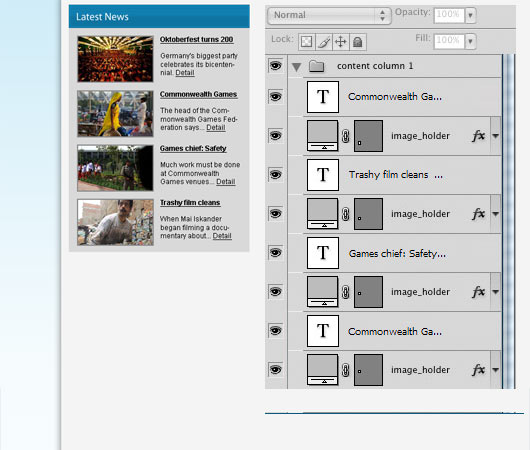This screenshot has width=530, height=450.
Task: Hide the Trashy film cleans text layer
Action: (275, 175)
